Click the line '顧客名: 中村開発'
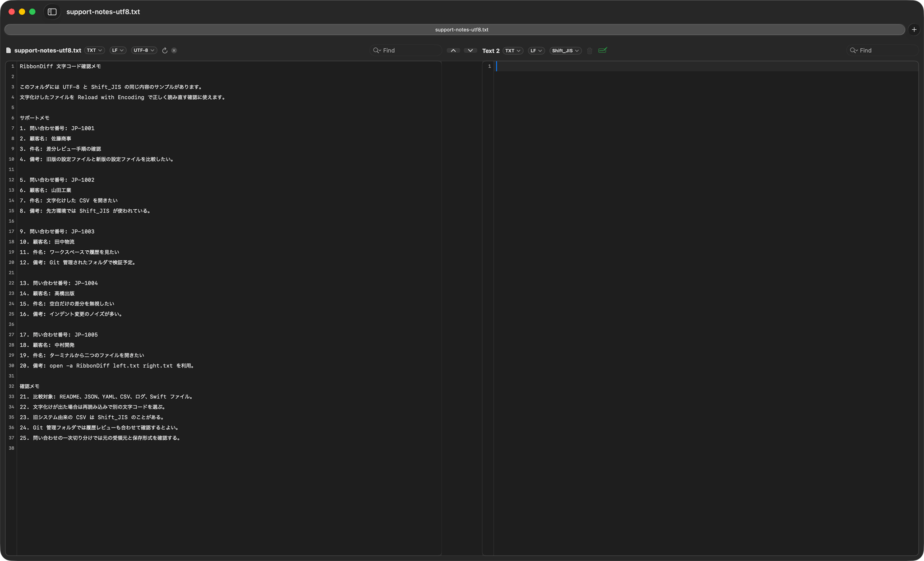The height and width of the screenshot is (561, 924). point(47,345)
